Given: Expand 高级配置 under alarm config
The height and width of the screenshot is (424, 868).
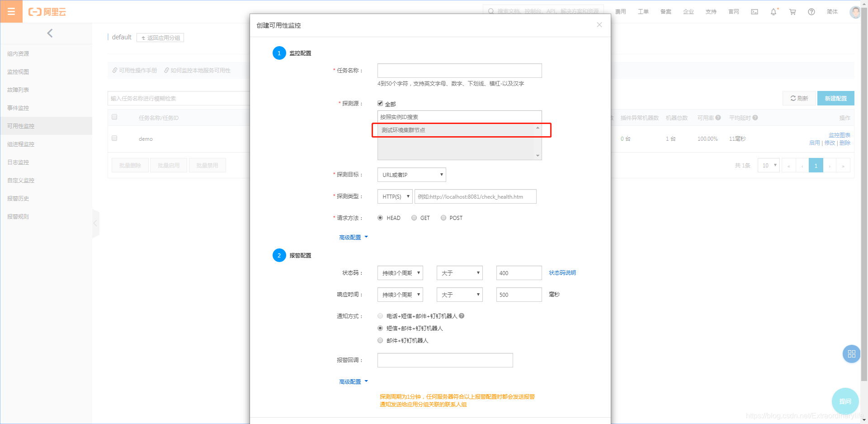Looking at the screenshot, I should click(354, 381).
